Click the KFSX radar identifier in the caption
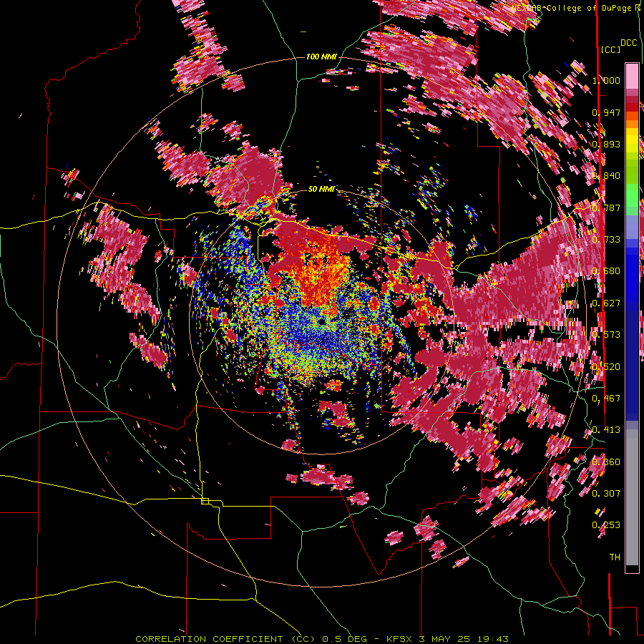 [x=401, y=639]
